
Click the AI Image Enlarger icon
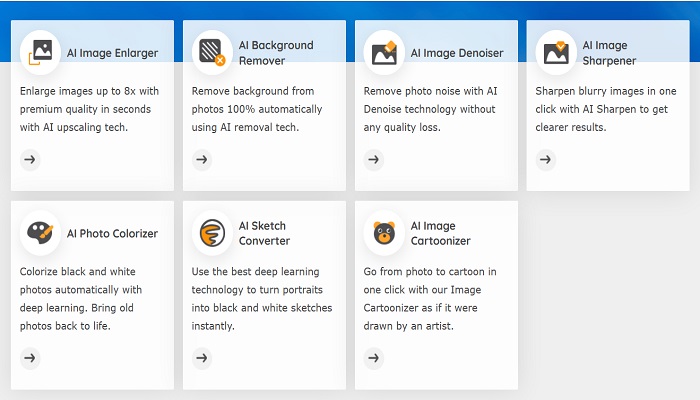[x=40, y=52]
